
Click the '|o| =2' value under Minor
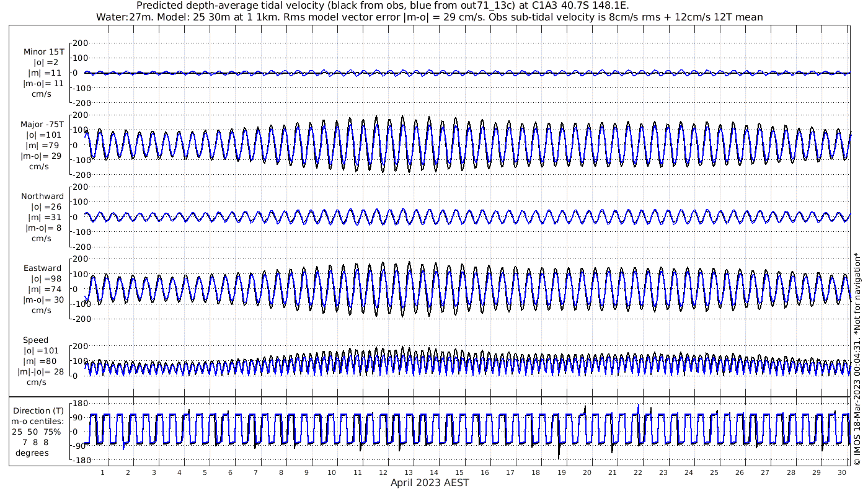click(46, 63)
